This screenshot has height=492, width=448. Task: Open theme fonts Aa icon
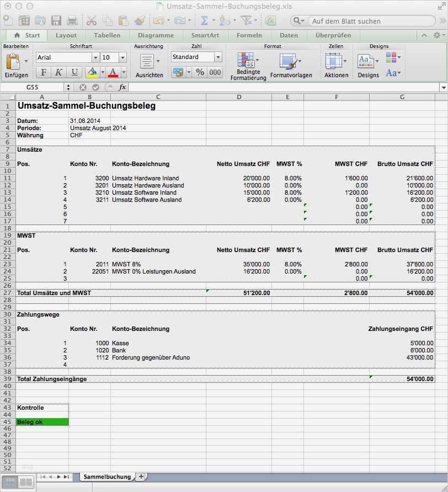[x=391, y=73]
